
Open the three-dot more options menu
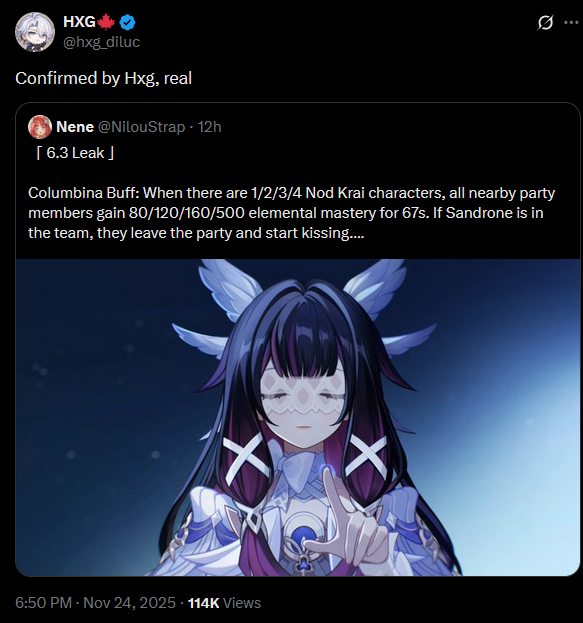tap(571, 23)
